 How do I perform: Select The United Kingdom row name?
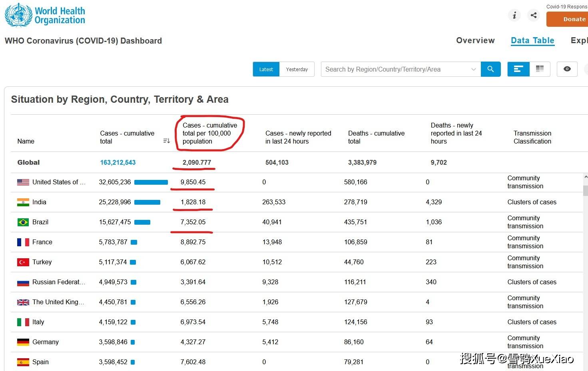[58, 302]
